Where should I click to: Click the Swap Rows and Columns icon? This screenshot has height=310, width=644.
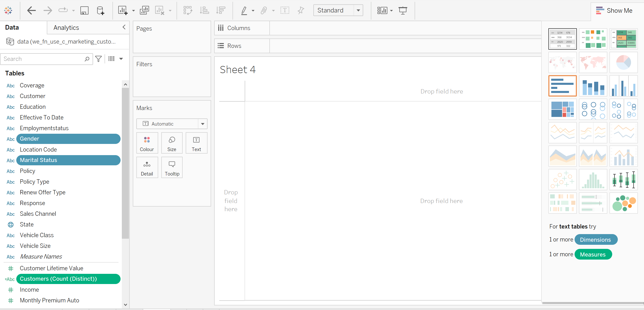(x=188, y=10)
